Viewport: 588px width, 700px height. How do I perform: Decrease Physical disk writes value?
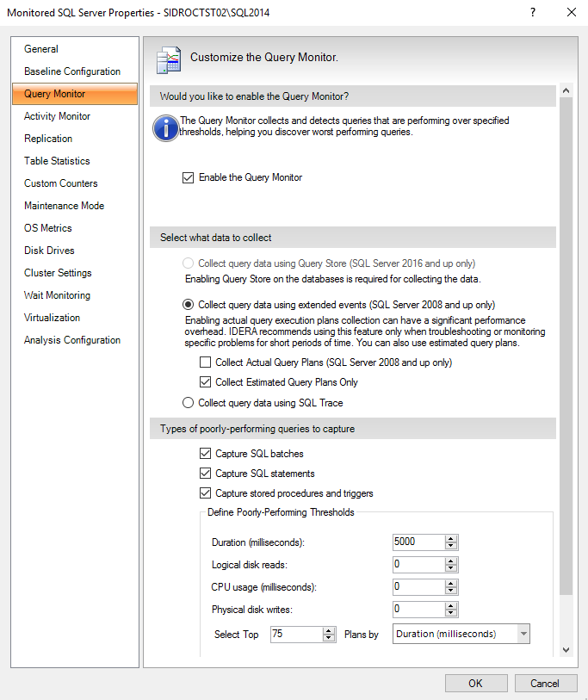[451, 612]
